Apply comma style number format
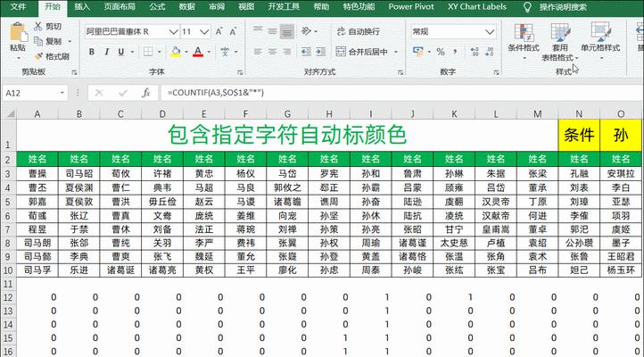644x357 pixels. 455,52
